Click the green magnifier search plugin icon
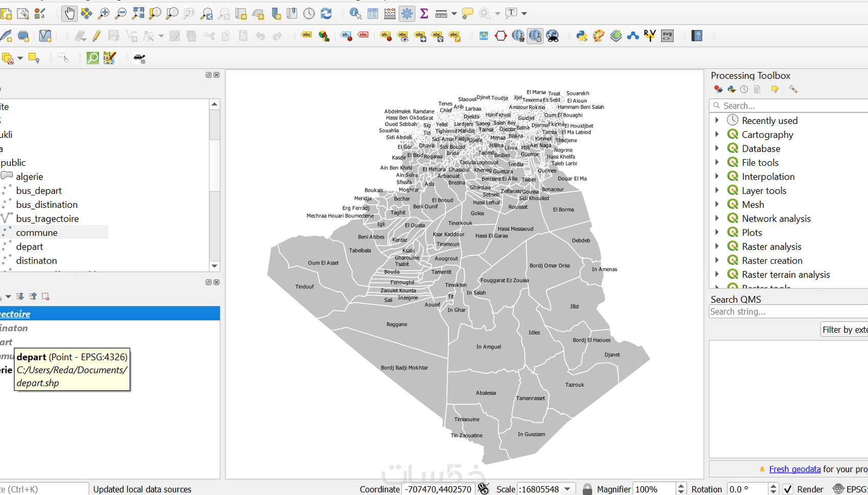The height and width of the screenshot is (495, 868). click(92, 58)
